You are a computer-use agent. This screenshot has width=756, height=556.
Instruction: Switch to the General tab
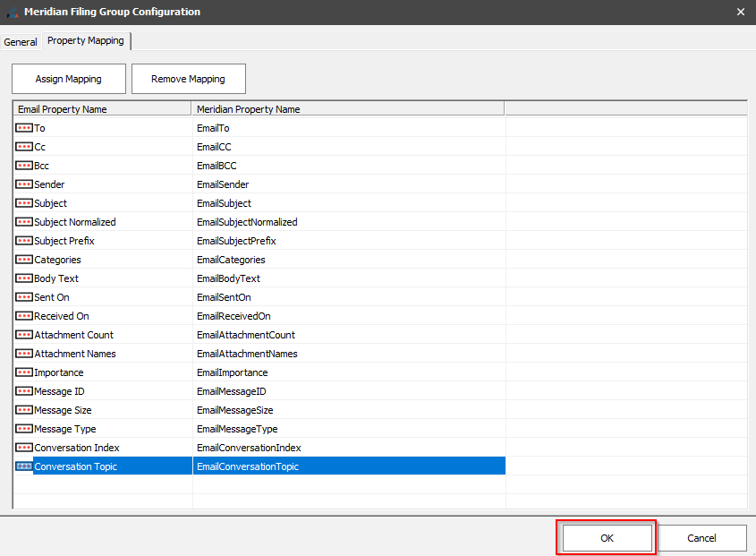(x=21, y=42)
